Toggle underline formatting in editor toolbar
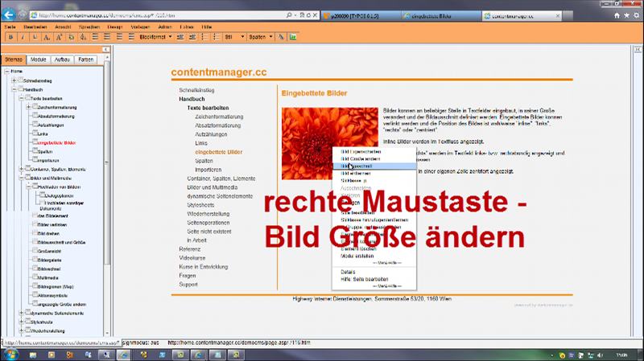 point(35,37)
